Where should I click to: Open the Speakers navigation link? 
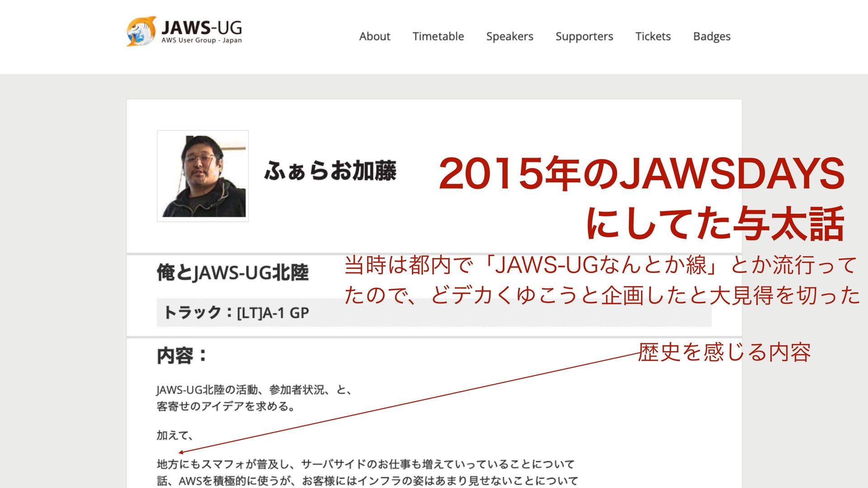click(509, 36)
